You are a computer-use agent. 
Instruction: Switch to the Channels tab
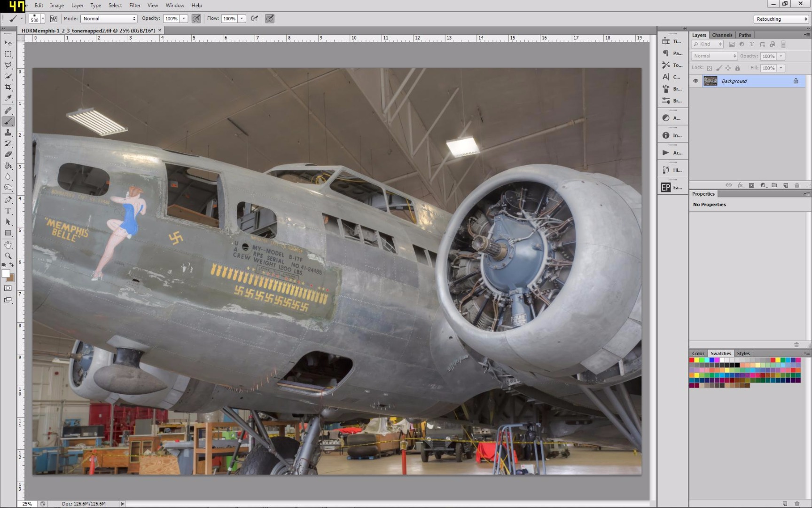pos(722,35)
